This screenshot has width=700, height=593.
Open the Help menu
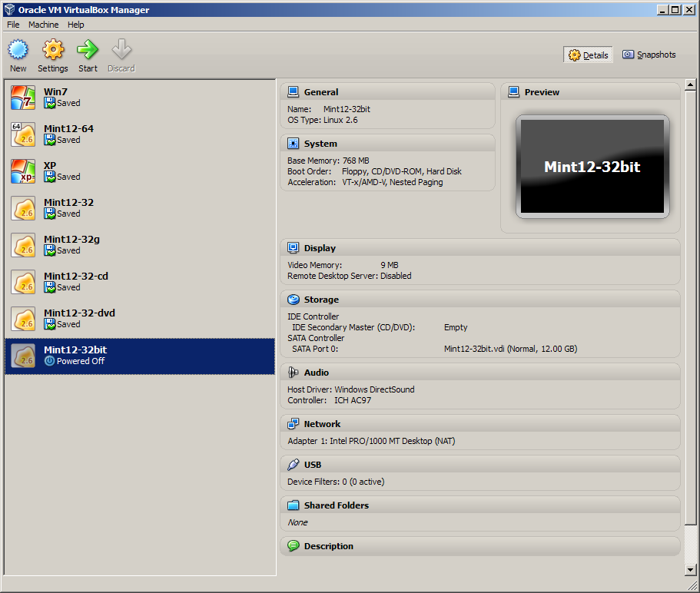point(76,25)
